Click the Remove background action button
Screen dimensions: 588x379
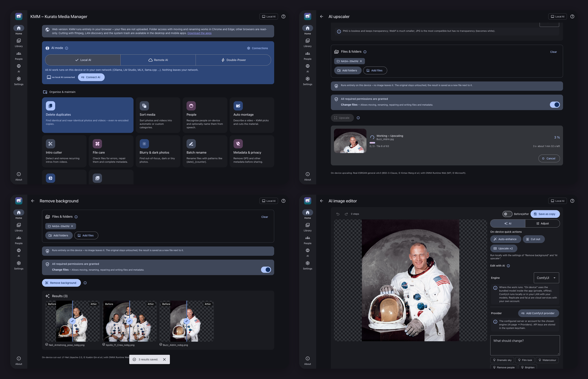coord(61,283)
